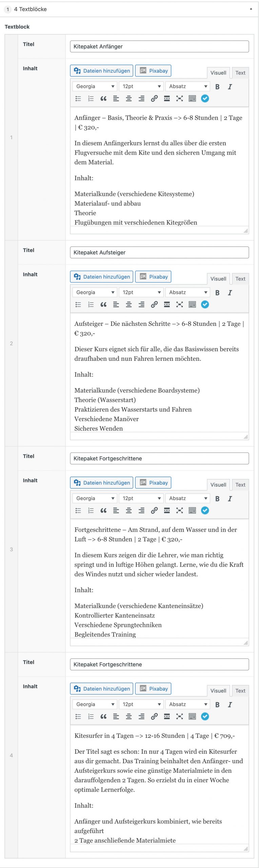259x868 pixels.
Task: Click bulleted list icon in Kitepaket Anfänger editor
Action: (78, 99)
